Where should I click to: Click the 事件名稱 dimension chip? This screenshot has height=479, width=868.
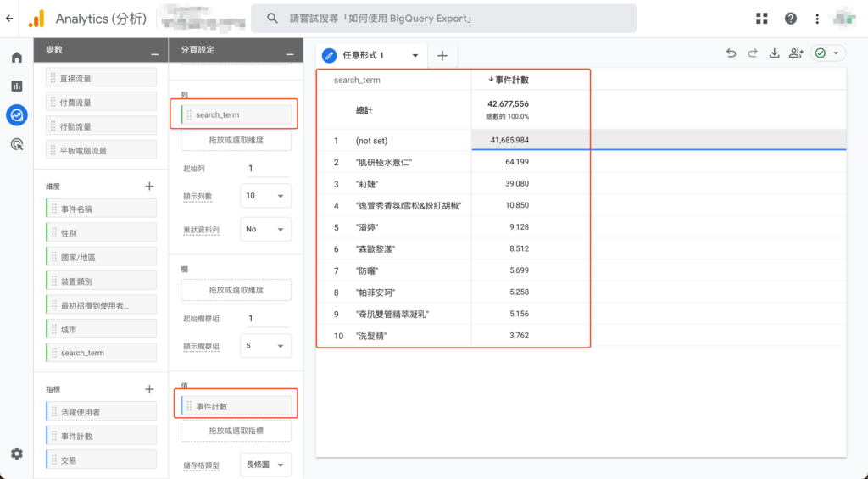pos(102,209)
